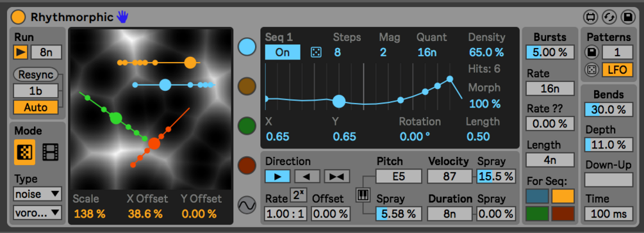Select the film strip mode icon

(50, 152)
